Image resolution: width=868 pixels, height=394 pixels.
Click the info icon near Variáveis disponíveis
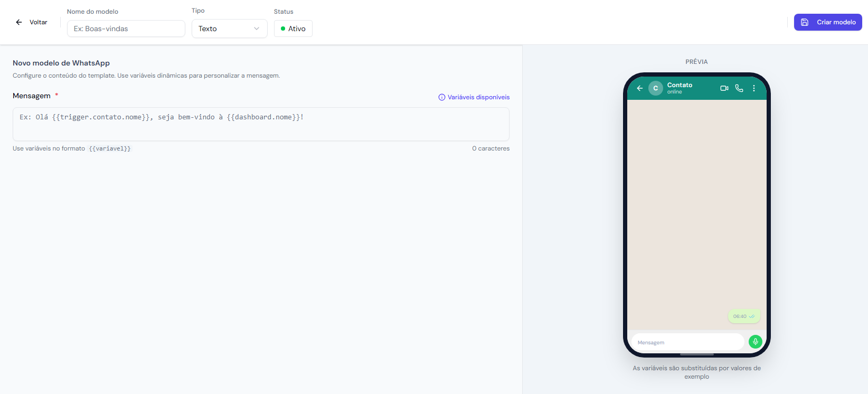click(442, 97)
